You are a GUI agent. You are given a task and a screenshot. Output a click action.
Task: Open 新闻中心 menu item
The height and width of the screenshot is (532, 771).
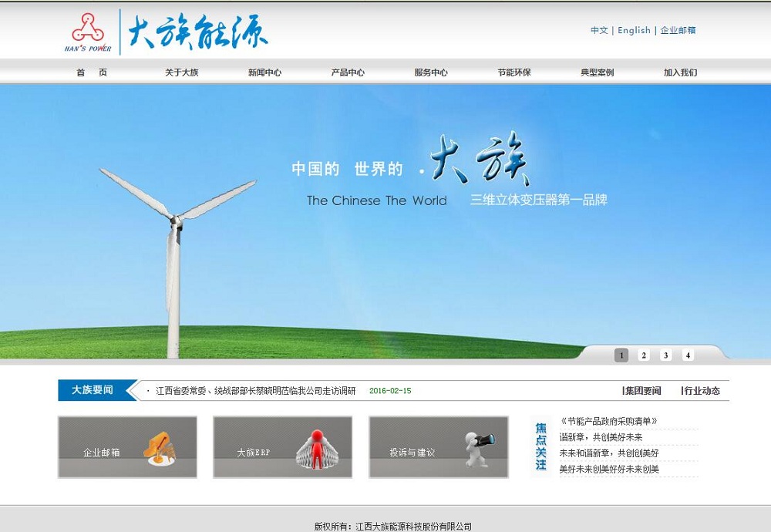(x=264, y=72)
